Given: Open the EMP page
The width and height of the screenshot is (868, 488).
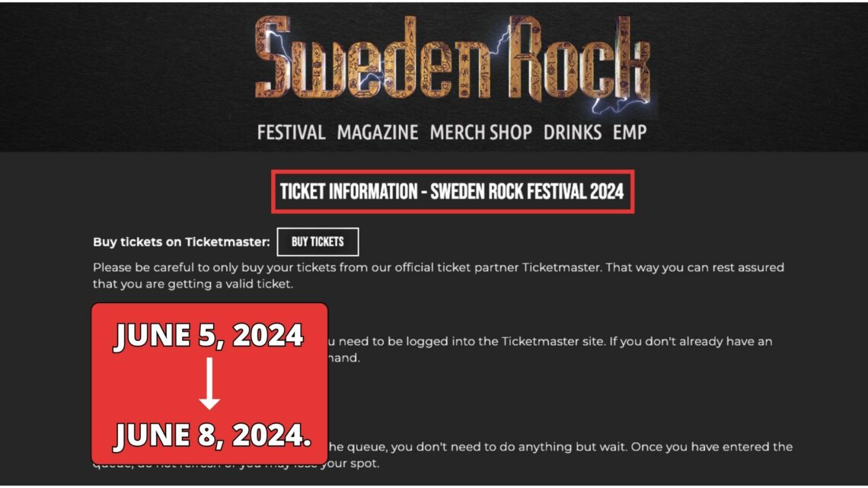Looking at the screenshot, I should (629, 132).
